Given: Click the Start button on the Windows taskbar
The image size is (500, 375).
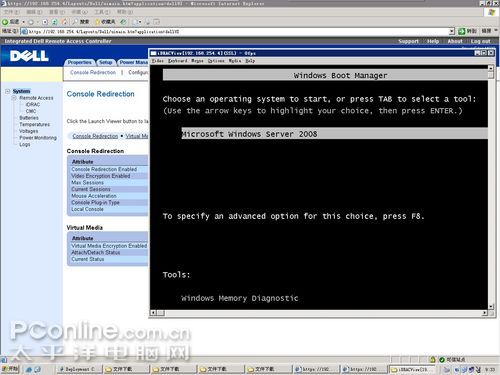Looking at the screenshot, I should point(10,369).
